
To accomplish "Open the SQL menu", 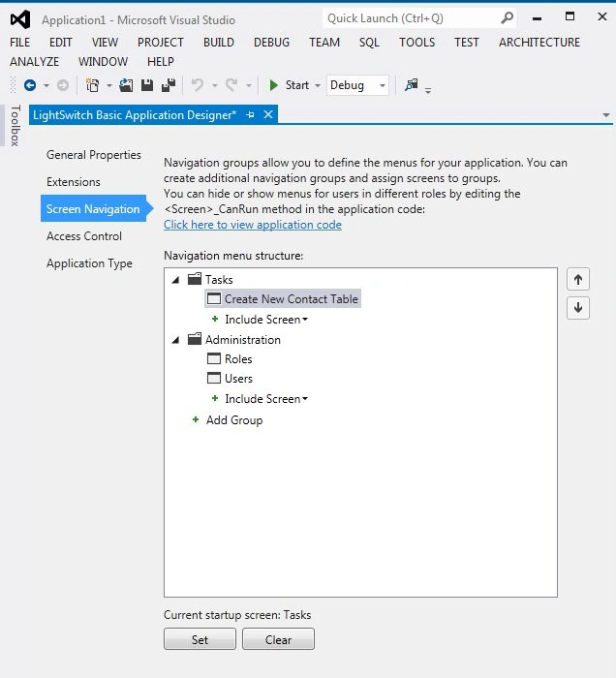I will point(369,43).
